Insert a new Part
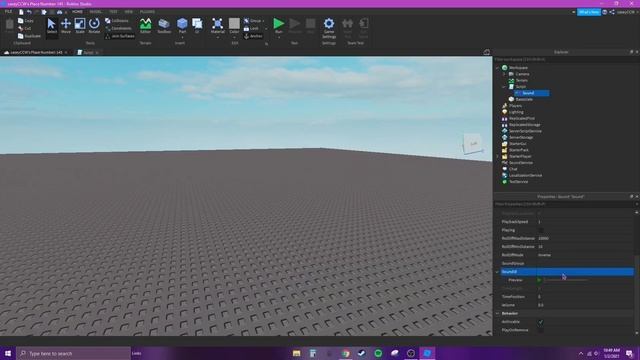 [182, 24]
